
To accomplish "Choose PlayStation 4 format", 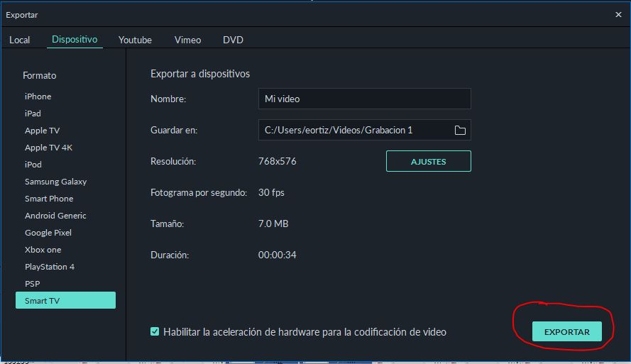I will [x=50, y=267].
